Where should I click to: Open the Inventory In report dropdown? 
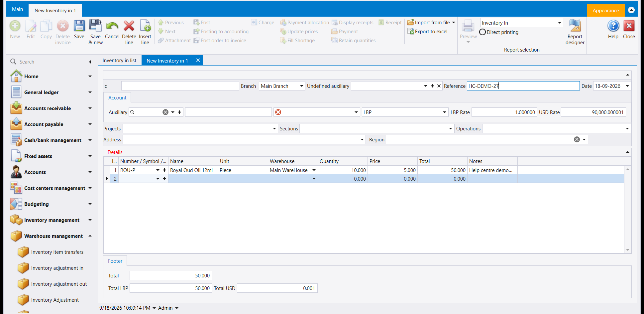560,23
